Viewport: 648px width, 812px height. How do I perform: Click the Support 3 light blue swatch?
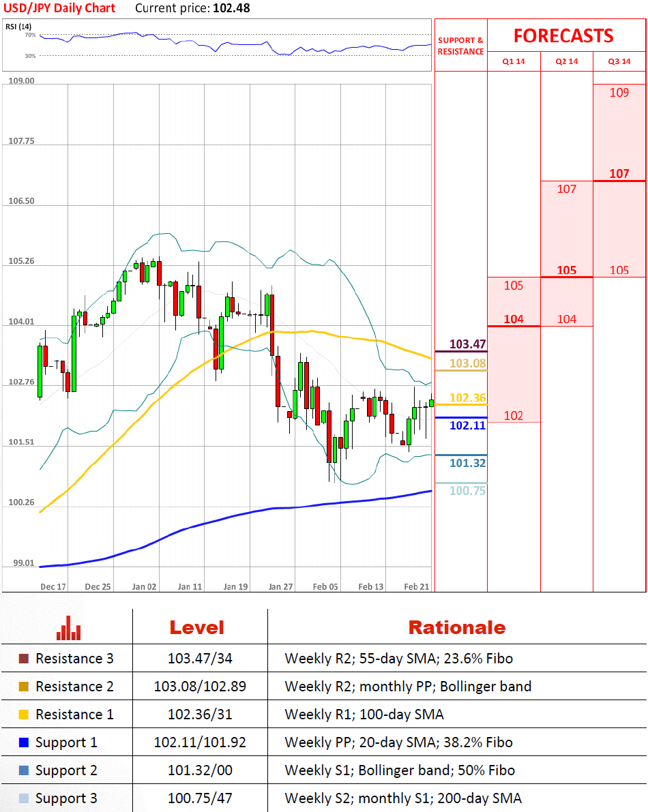tap(24, 798)
